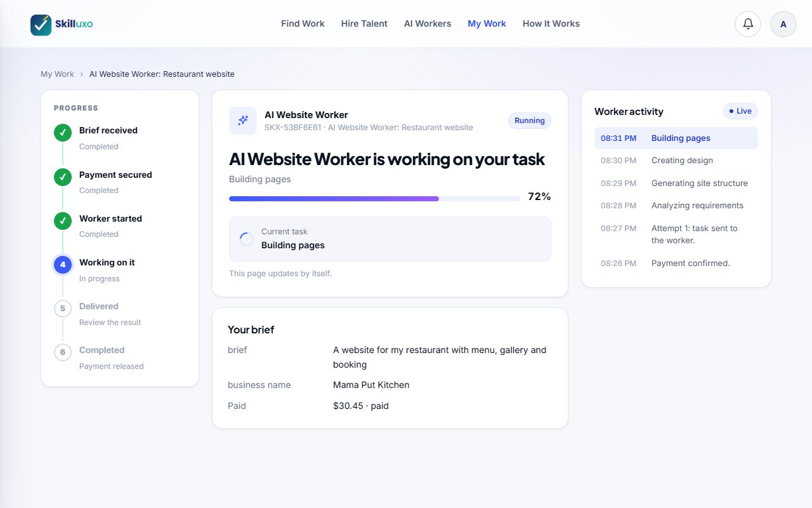Click the Running status badge
This screenshot has width=812, height=508.
[x=530, y=121]
